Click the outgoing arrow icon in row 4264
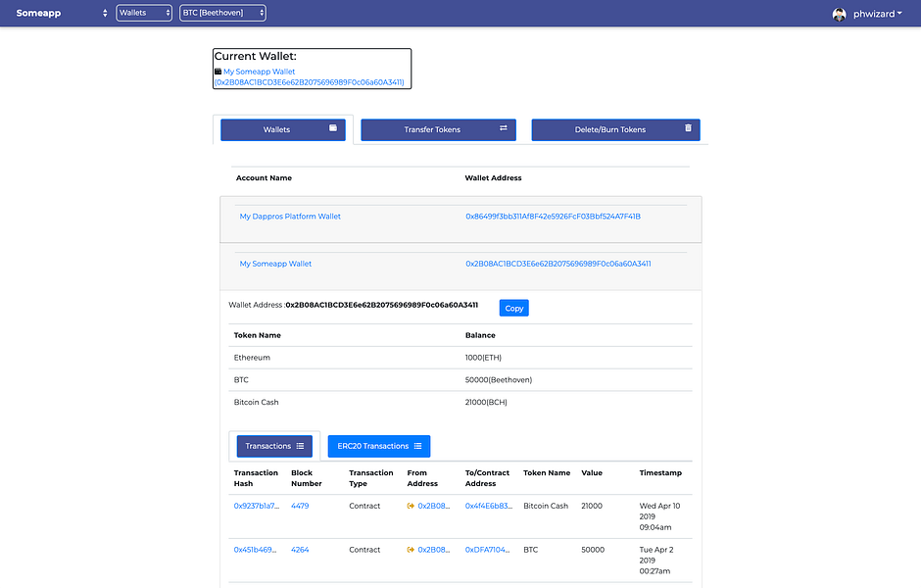The image size is (921, 588). click(411, 550)
